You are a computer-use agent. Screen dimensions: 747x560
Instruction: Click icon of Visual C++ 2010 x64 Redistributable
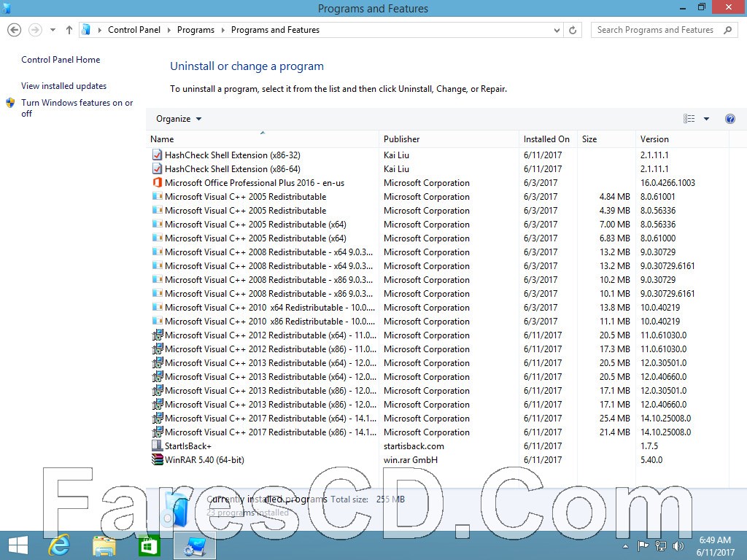[157, 307]
